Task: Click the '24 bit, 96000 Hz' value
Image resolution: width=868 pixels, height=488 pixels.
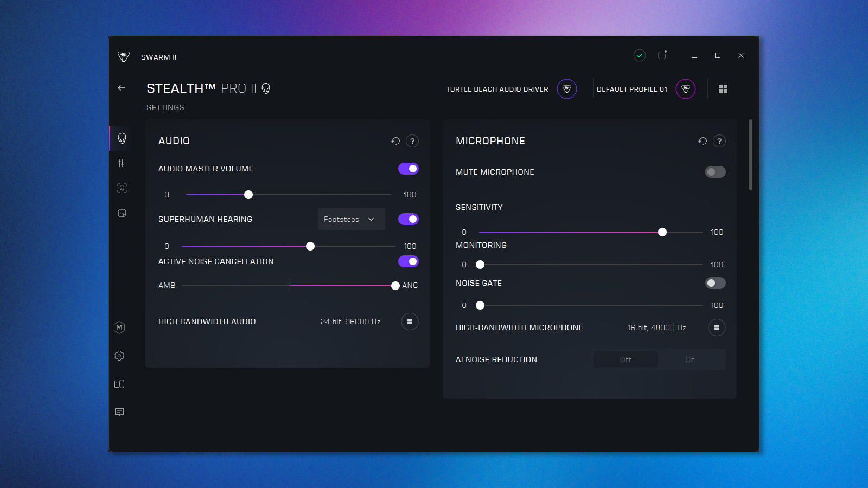Action: click(x=350, y=322)
